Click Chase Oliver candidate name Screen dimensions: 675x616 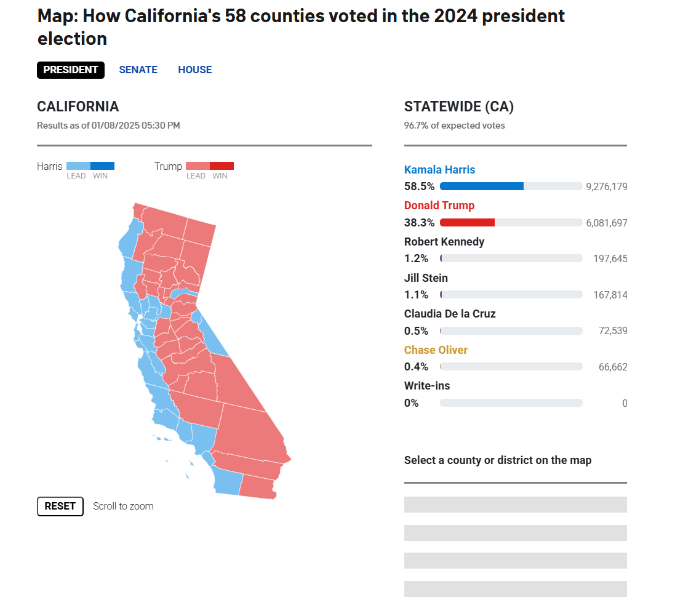pos(436,350)
